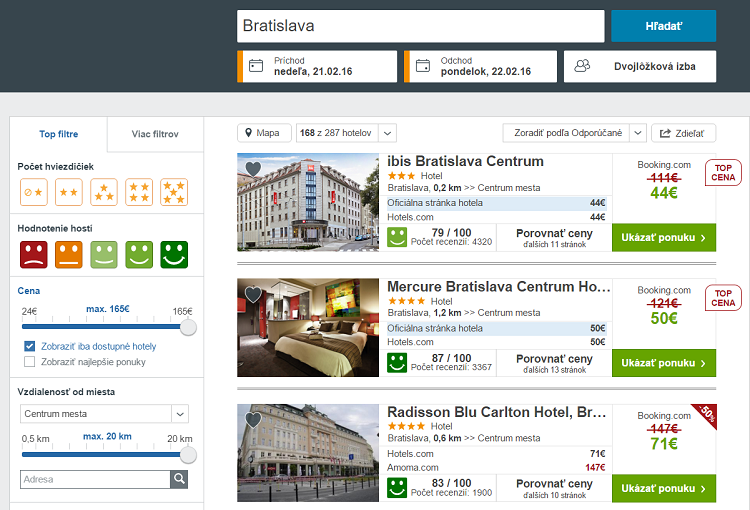The height and width of the screenshot is (510, 750).
Task: Open the Odchod date picker
Action: click(480, 67)
